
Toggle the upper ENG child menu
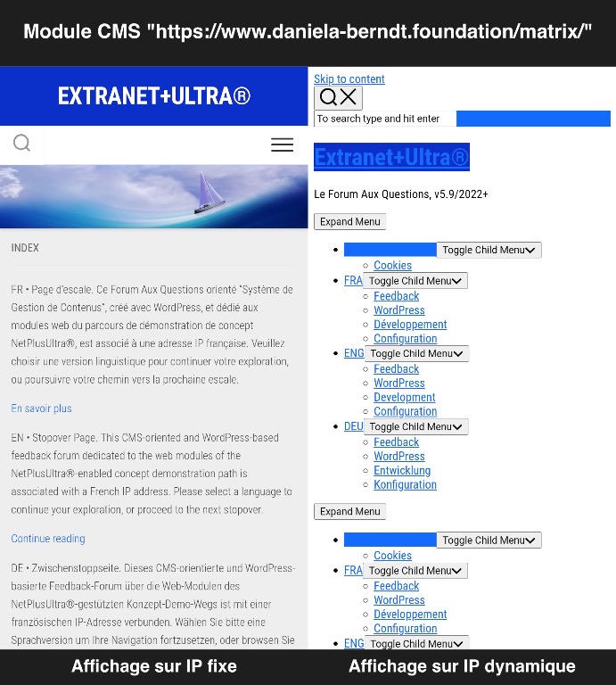coord(416,354)
